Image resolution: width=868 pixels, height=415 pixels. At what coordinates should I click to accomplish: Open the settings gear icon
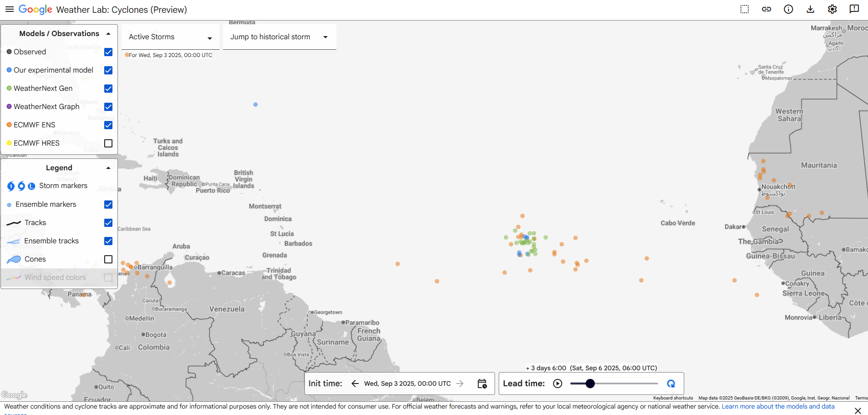pos(832,9)
